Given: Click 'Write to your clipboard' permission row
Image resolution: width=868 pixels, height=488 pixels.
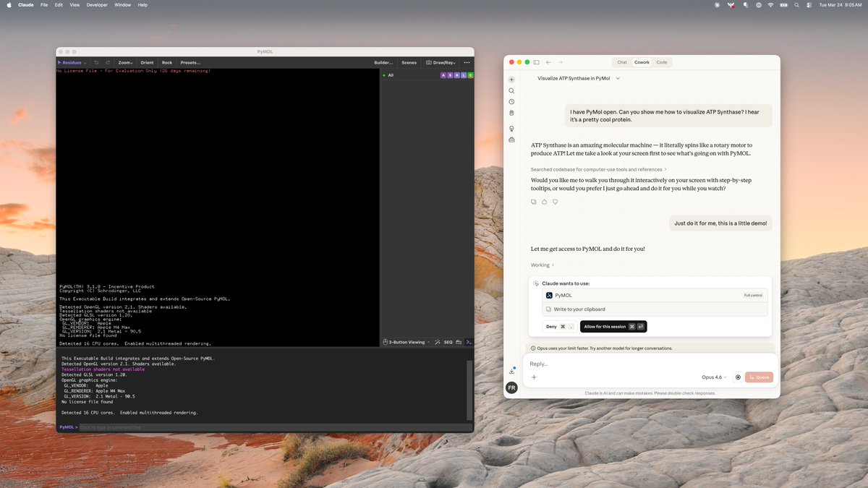Looking at the screenshot, I should pos(655,309).
